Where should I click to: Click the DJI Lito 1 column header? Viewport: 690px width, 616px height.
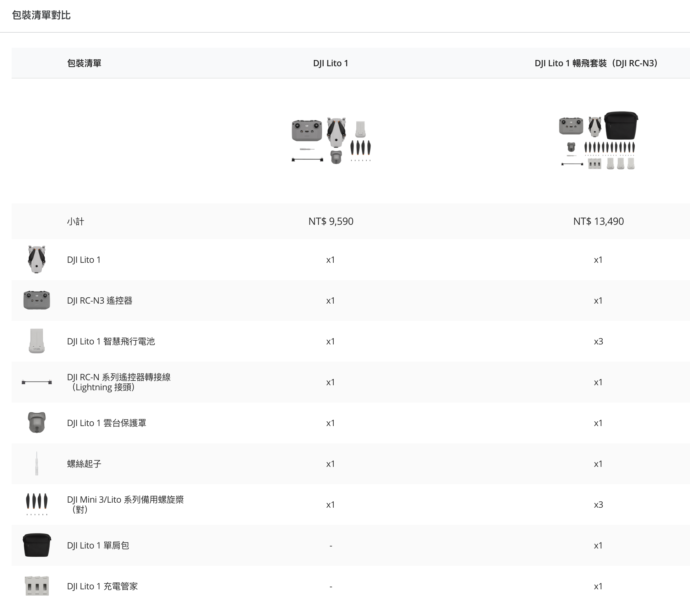tap(330, 63)
